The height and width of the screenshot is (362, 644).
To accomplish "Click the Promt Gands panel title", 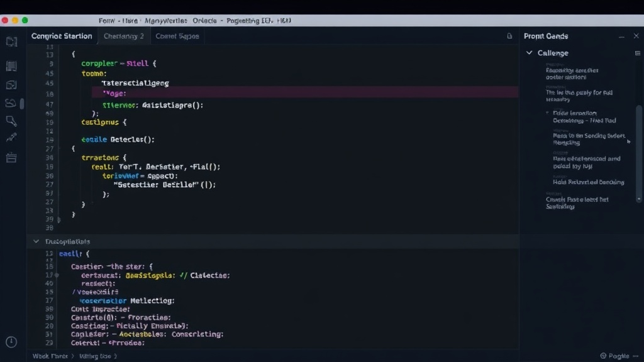I will 546,36.
